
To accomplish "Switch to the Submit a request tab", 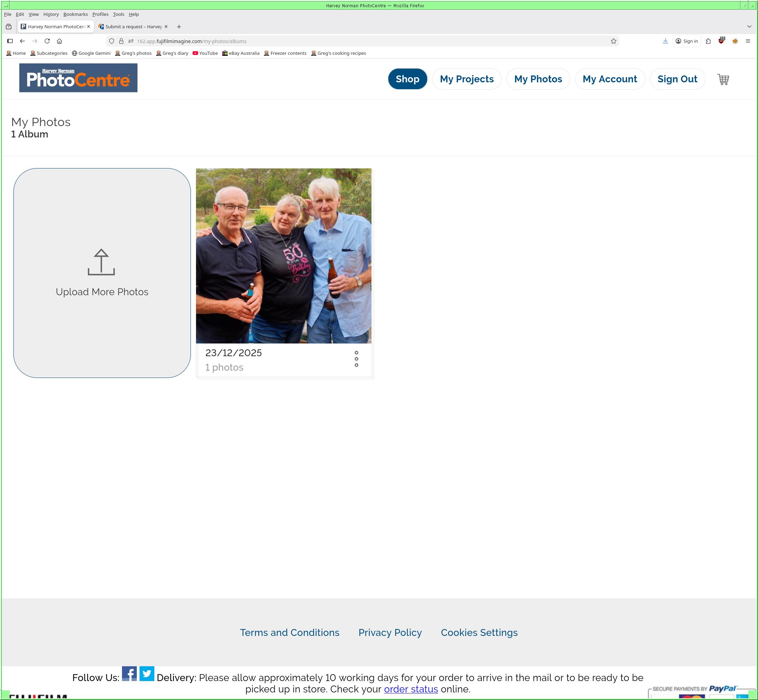I will (x=133, y=27).
